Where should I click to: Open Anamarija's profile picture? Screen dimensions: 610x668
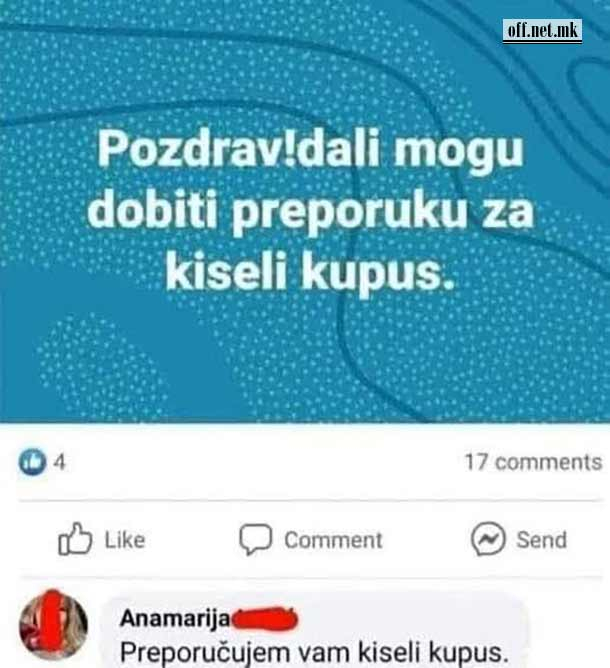click(54, 626)
